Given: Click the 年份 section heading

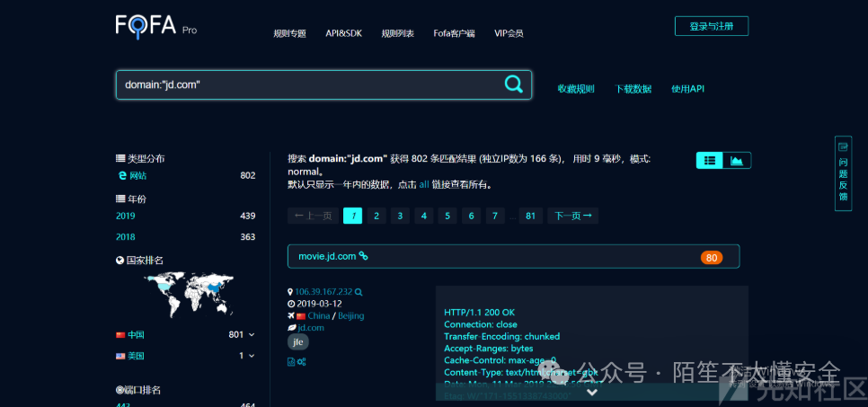Looking at the screenshot, I should 131,199.
